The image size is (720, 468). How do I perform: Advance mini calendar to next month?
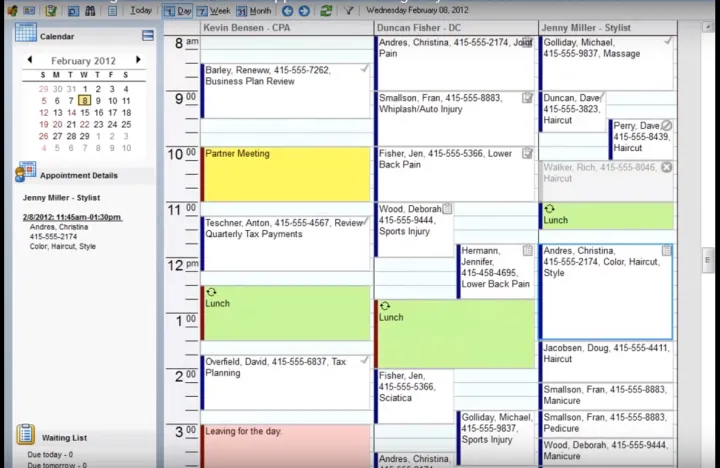[x=138, y=60]
